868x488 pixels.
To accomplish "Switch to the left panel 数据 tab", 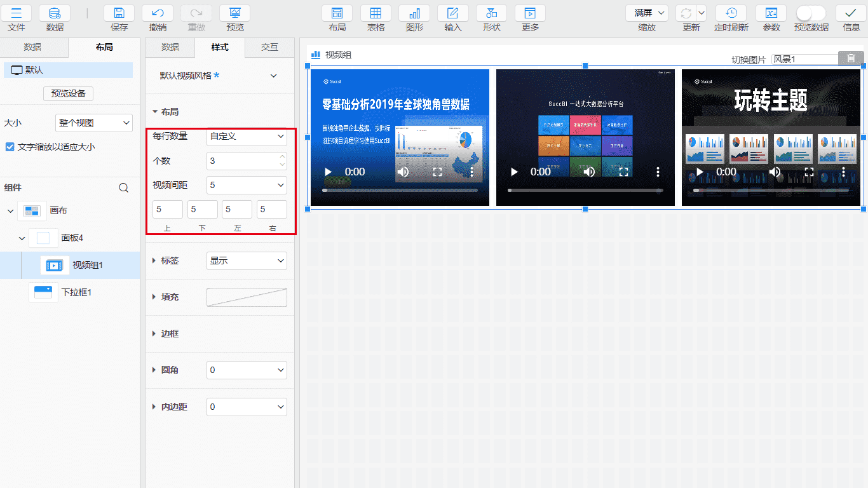I will 32,48.
